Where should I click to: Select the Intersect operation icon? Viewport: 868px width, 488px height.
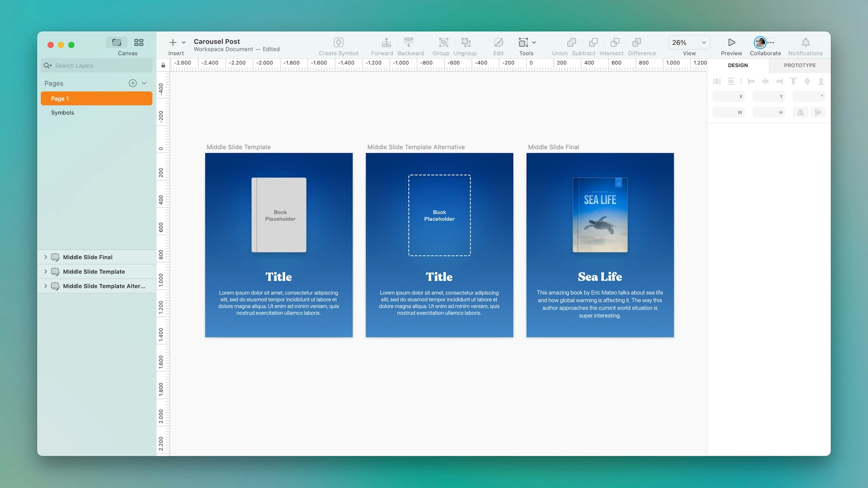614,42
